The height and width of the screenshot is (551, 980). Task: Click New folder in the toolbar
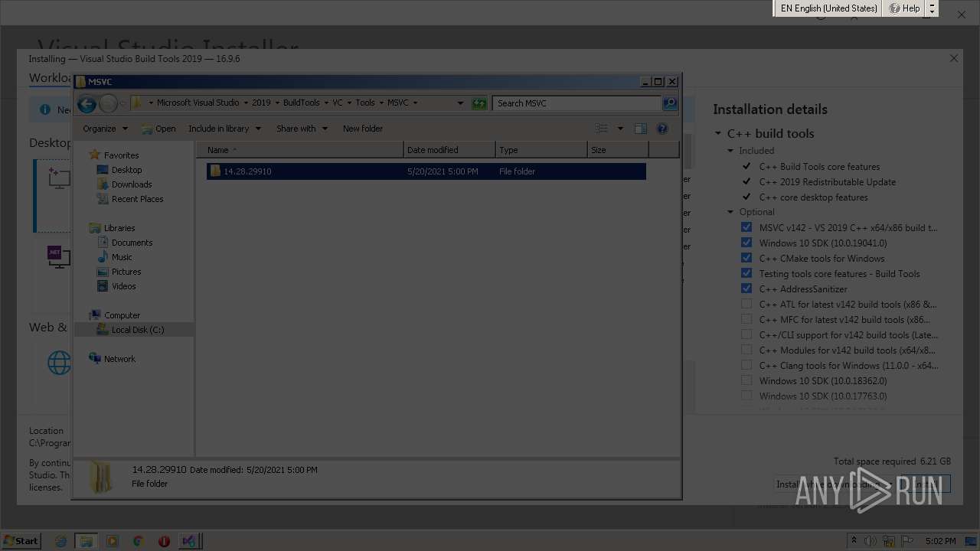[x=363, y=129]
